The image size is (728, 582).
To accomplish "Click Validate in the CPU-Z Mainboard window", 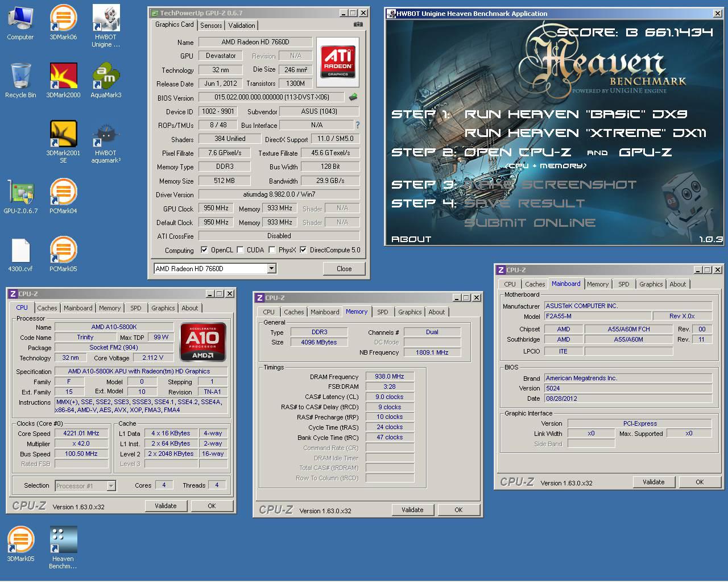I will 653,482.
